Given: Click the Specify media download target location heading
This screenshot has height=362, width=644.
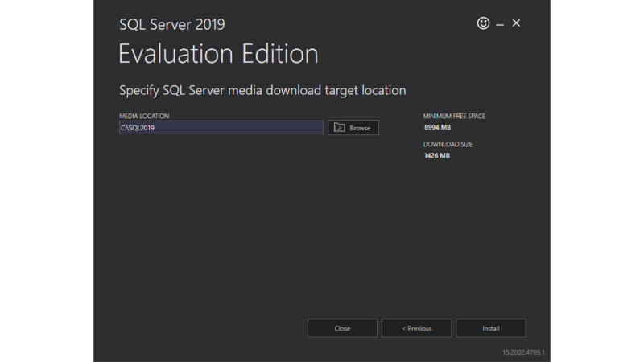Looking at the screenshot, I should point(262,90).
